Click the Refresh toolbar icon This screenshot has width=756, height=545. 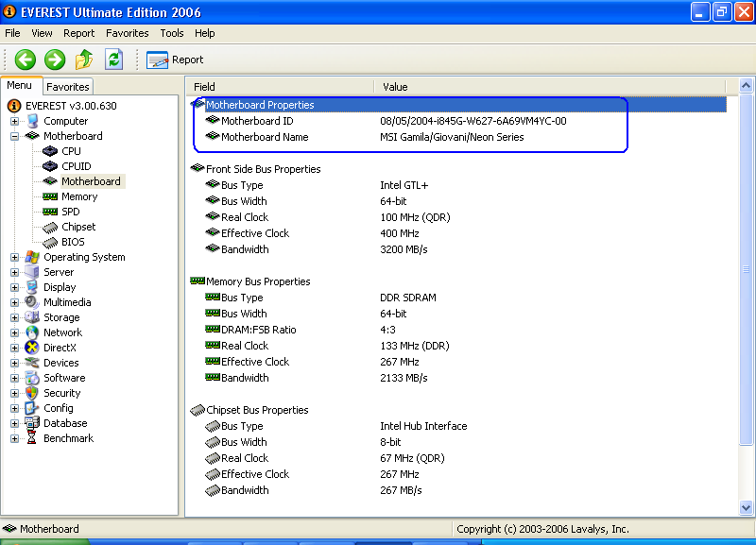click(113, 60)
